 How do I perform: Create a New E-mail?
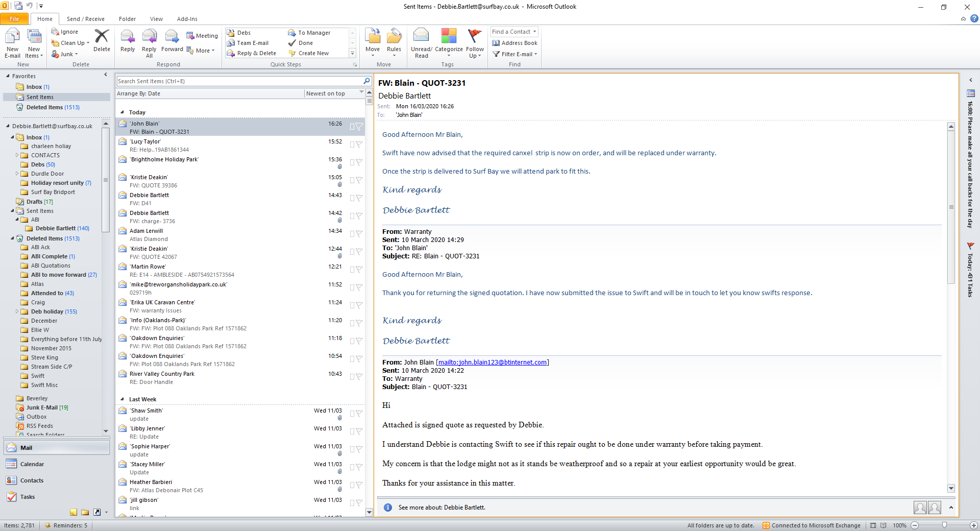point(12,43)
